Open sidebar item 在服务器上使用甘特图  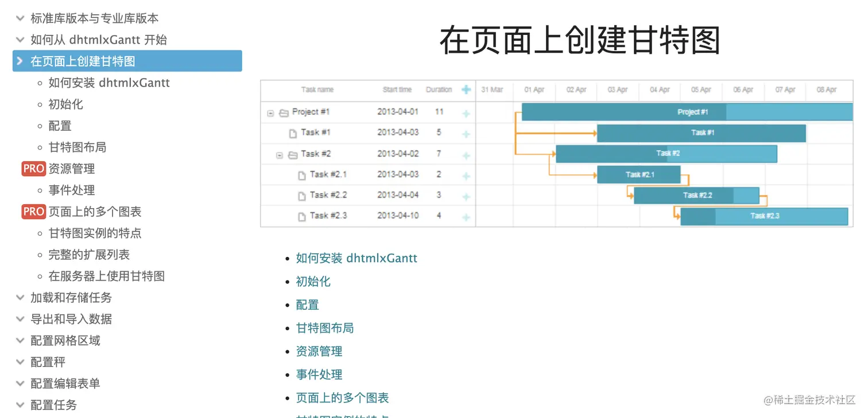[x=107, y=276]
